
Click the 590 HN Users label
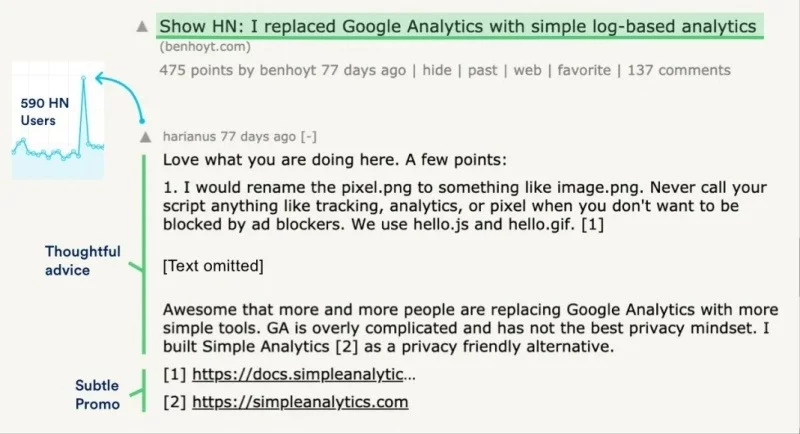pyautogui.click(x=37, y=112)
